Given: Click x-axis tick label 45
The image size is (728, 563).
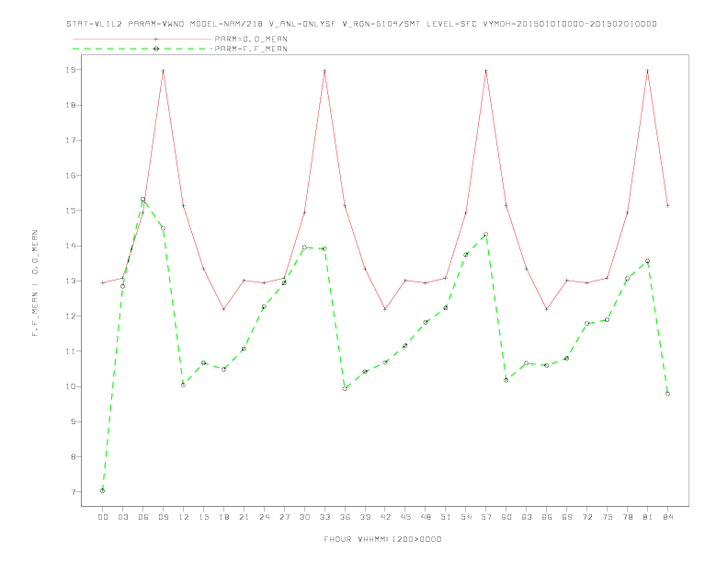Looking at the screenshot, I should 405,517.
